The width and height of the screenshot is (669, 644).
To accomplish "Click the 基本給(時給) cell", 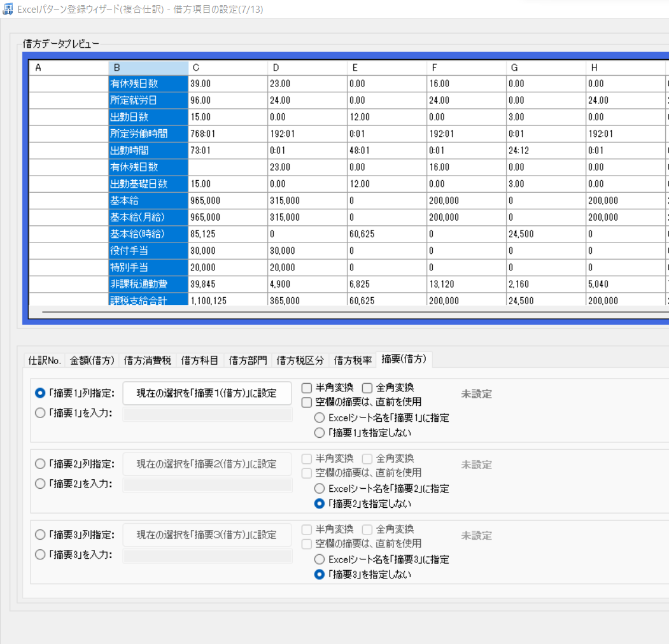I will click(148, 234).
